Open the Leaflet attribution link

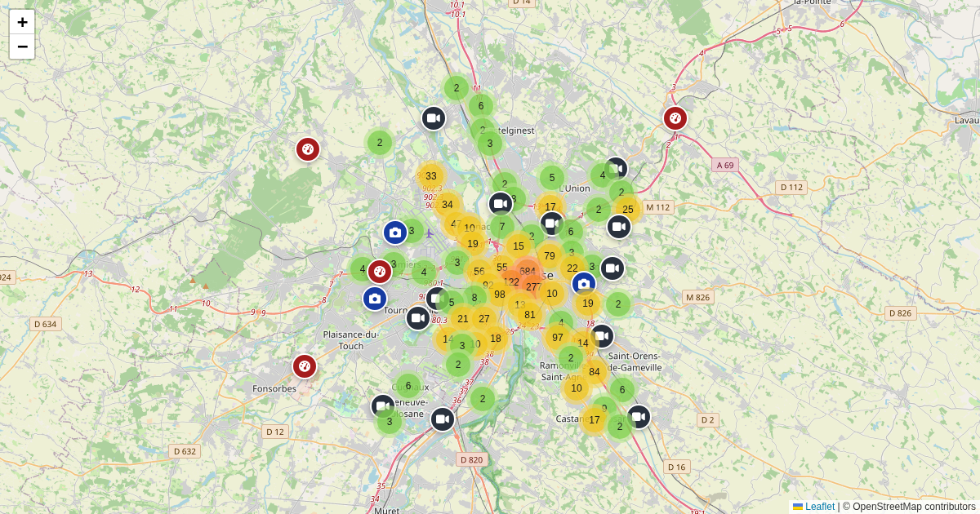click(x=813, y=507)
